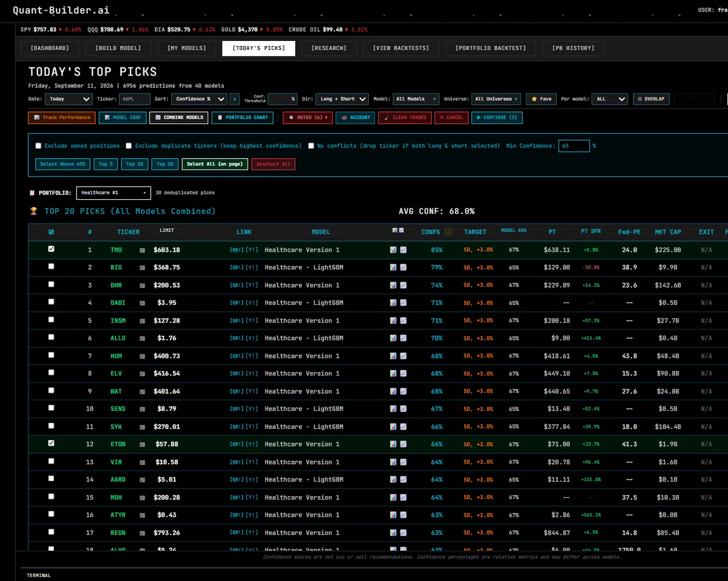Viewport: 728px width, 581px height.
Task: Open the [PORTFOLIO BACKTEST] tab
Action: [491, 48]
